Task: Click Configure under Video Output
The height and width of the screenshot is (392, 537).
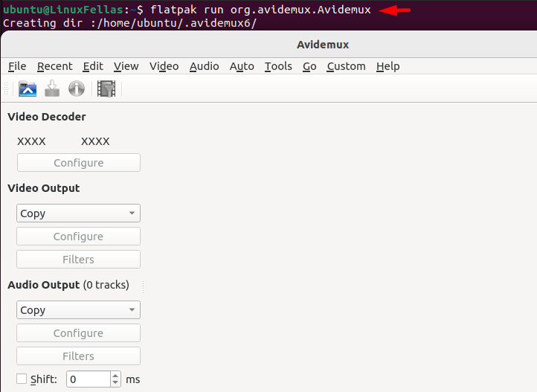Action: click(x=78, y=237)
